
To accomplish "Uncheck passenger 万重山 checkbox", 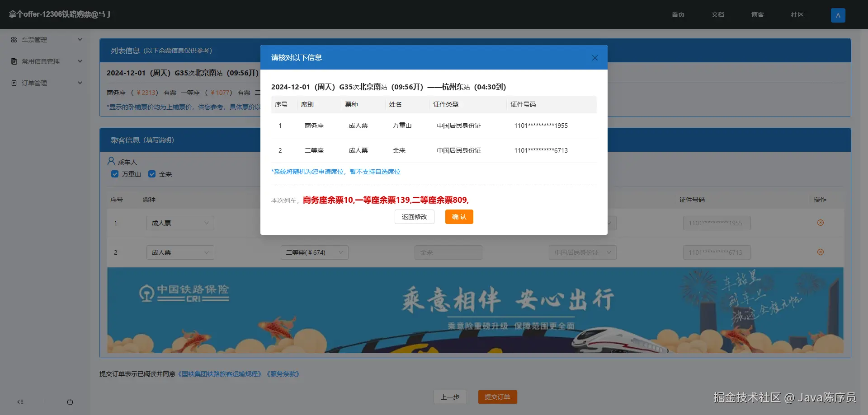I will click(x=115, y=174).
